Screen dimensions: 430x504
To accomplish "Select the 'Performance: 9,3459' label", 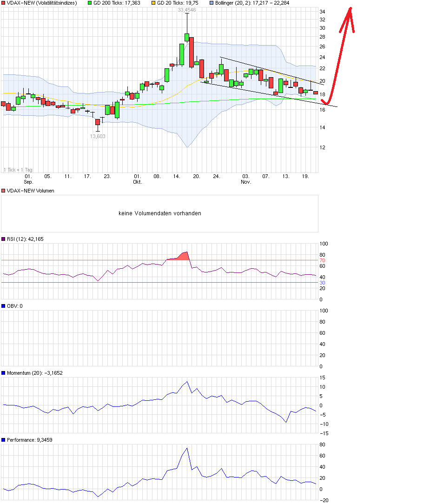I will click(30, 440).
